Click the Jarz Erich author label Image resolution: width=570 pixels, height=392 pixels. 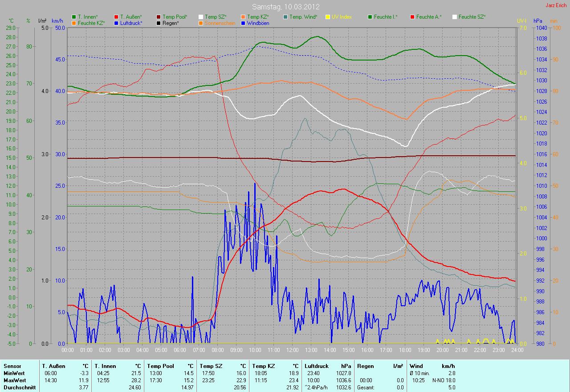pos(556,5)
